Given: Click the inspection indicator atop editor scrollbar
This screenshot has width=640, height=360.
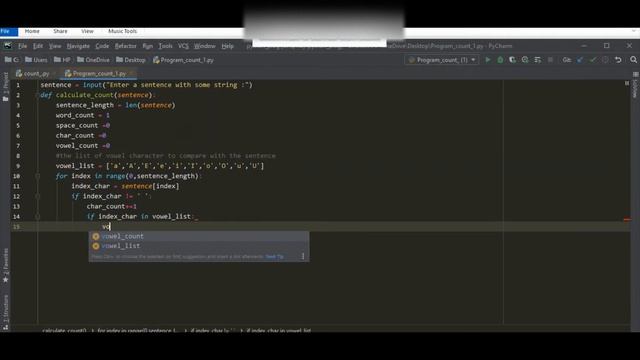Looking at the screenshot, I should point(627,83).
